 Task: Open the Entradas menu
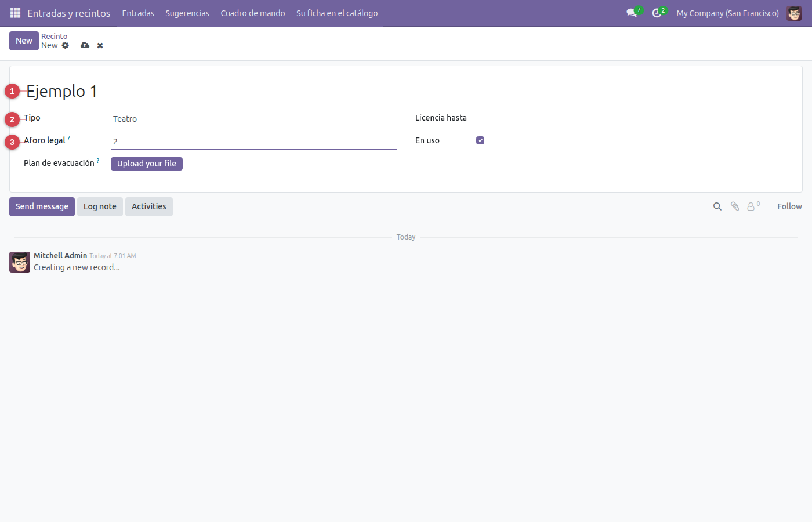point(138,13)
